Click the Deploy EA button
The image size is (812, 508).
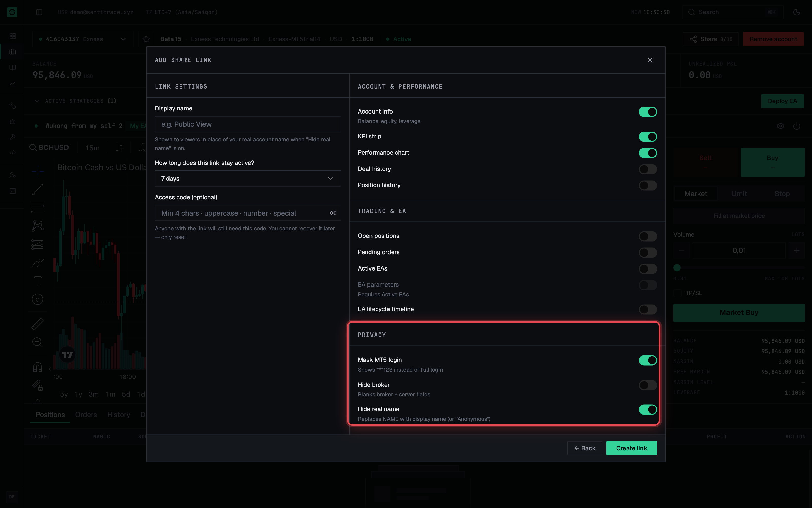tap(782, 101)
